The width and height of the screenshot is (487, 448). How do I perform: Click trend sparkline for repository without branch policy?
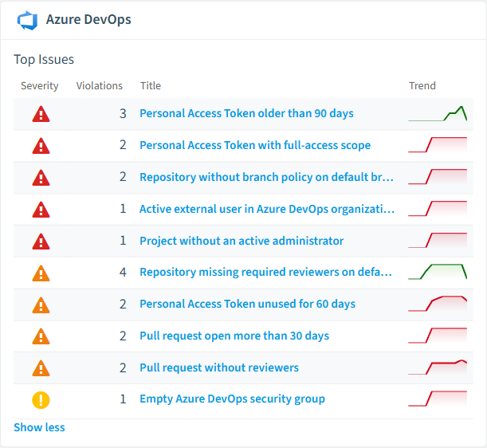tap(438, 177)
